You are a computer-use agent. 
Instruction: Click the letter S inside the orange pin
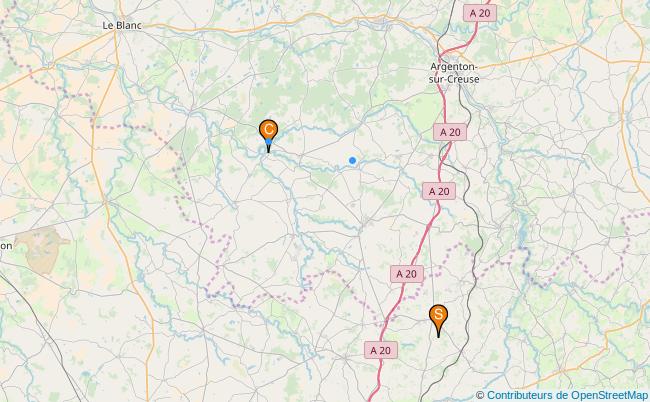(438, 315)
